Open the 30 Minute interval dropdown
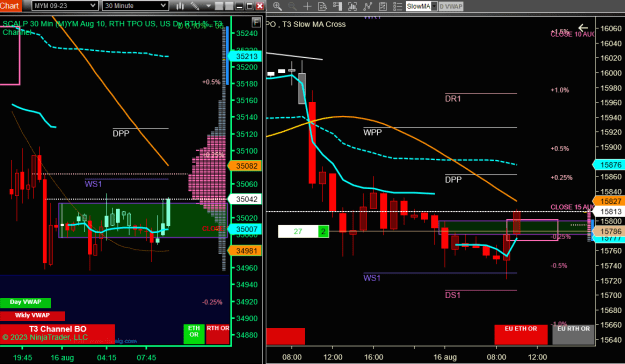 [x=135, y=6]
